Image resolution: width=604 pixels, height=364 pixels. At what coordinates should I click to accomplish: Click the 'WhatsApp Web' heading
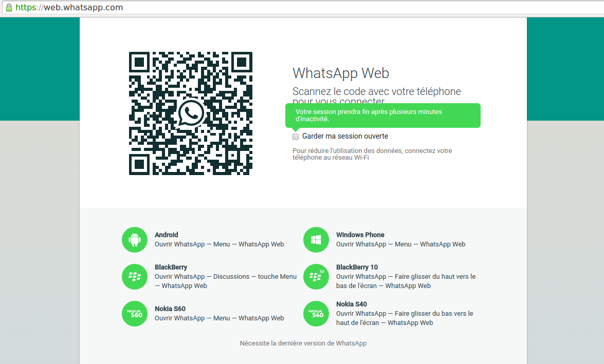click(340, 73)
